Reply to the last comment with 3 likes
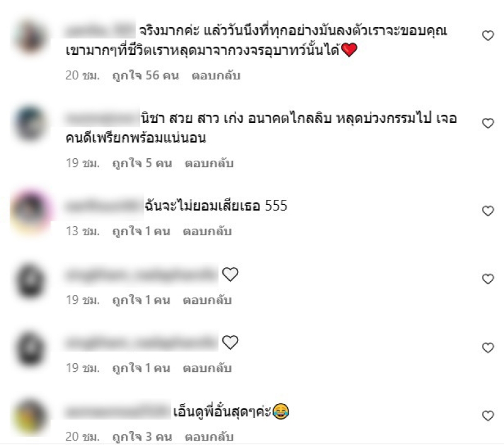The width and height of the screenshot is (504, 445). (x=209, y=437)
